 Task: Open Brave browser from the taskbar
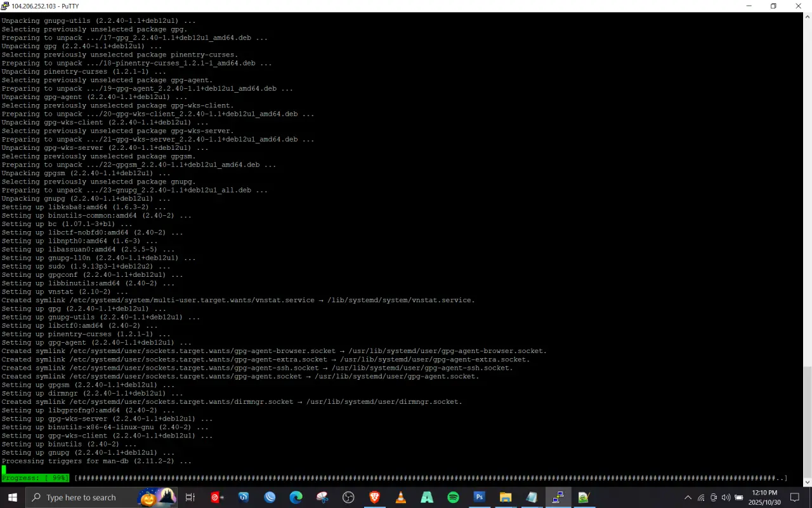point(374,497)
